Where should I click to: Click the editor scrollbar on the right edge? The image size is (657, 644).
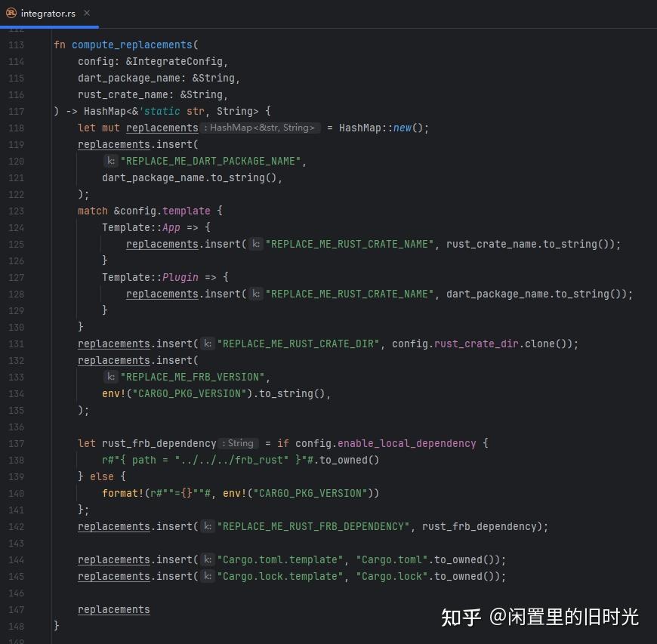pos(652,302)
